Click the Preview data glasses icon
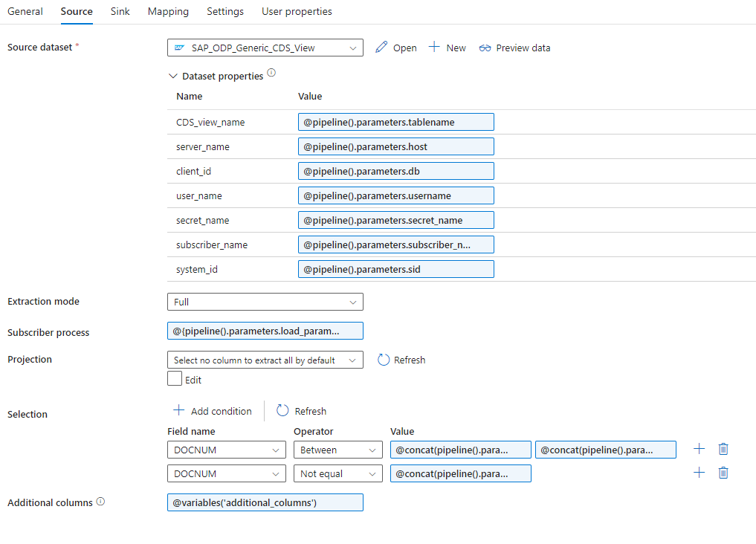The width and height of the screenshot is (756, 544). pyautogui.click(x=485, y=48)
